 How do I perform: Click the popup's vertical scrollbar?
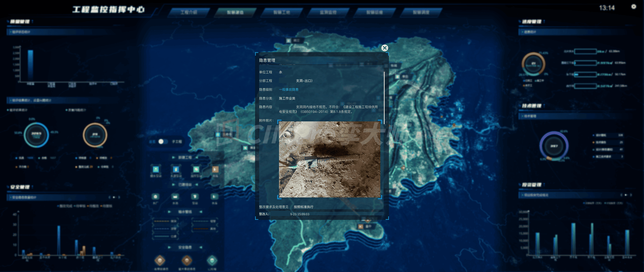(x=384, y=98)
